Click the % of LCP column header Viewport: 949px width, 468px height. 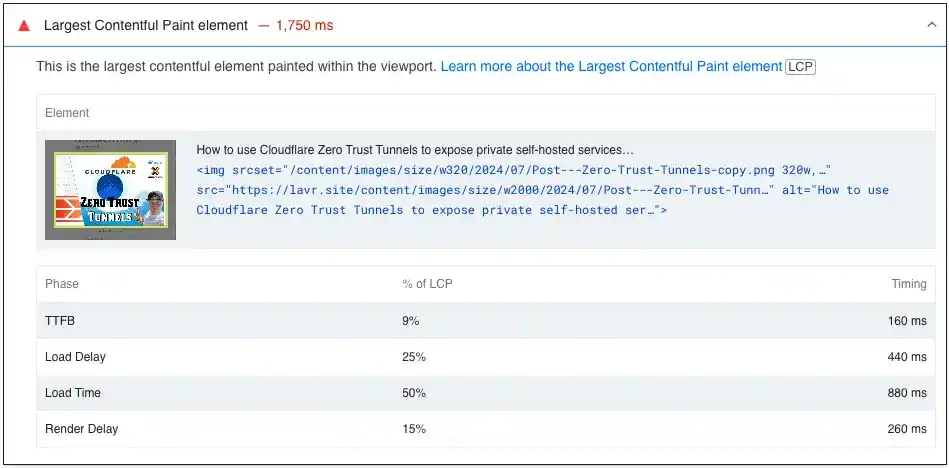pyautogui.click(x=427, y=284)
